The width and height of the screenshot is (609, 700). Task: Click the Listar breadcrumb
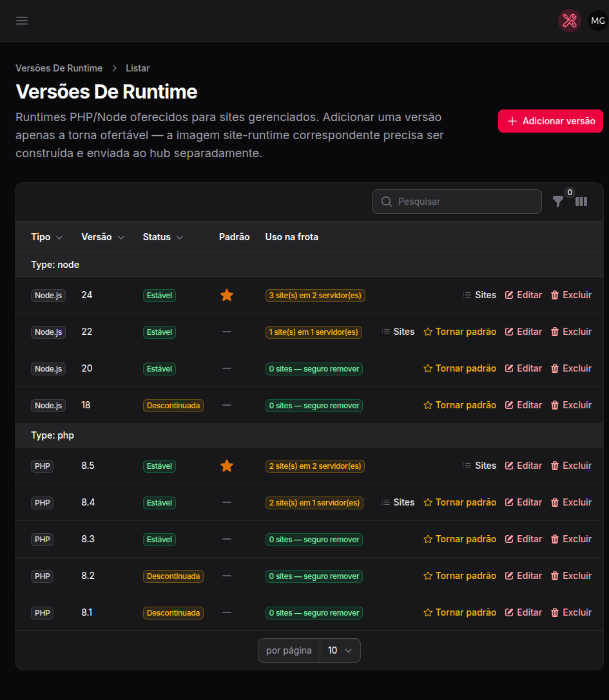[138, 68]
